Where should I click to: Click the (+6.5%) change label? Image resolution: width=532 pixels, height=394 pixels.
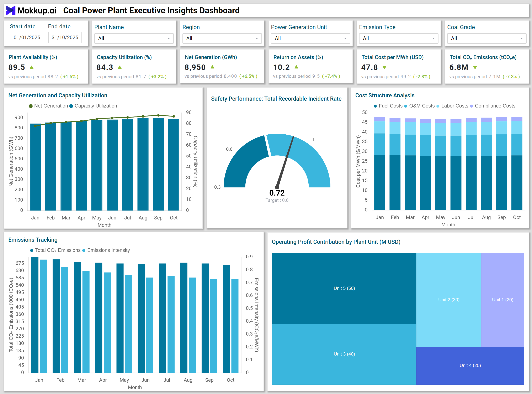click(248, 76)
